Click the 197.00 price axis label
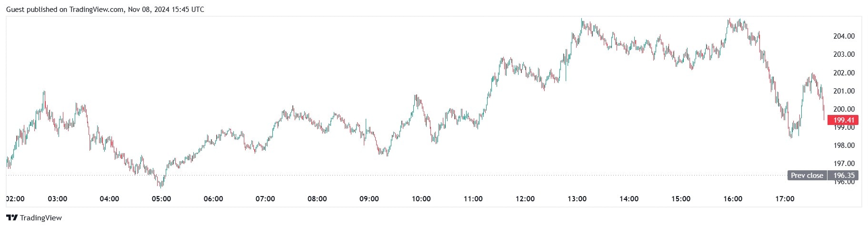Viewport: 868px width, 228px height. coord(844,164)
